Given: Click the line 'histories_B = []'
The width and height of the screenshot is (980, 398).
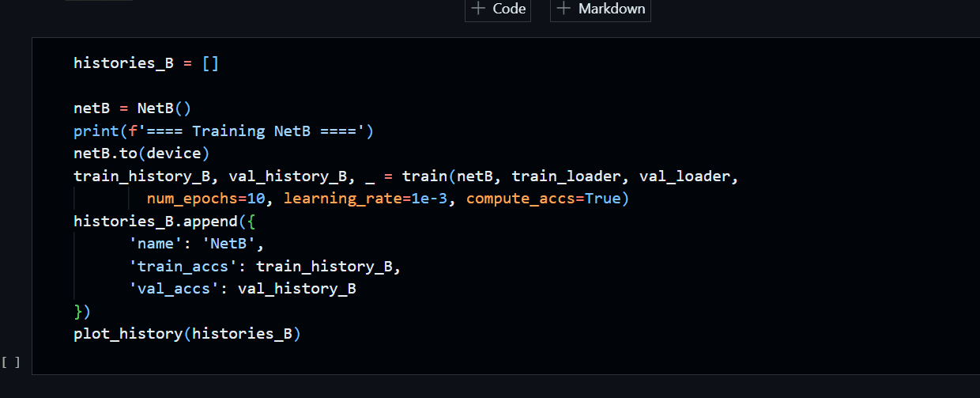Looking at the screenshot, I should [x=146, y=63].
